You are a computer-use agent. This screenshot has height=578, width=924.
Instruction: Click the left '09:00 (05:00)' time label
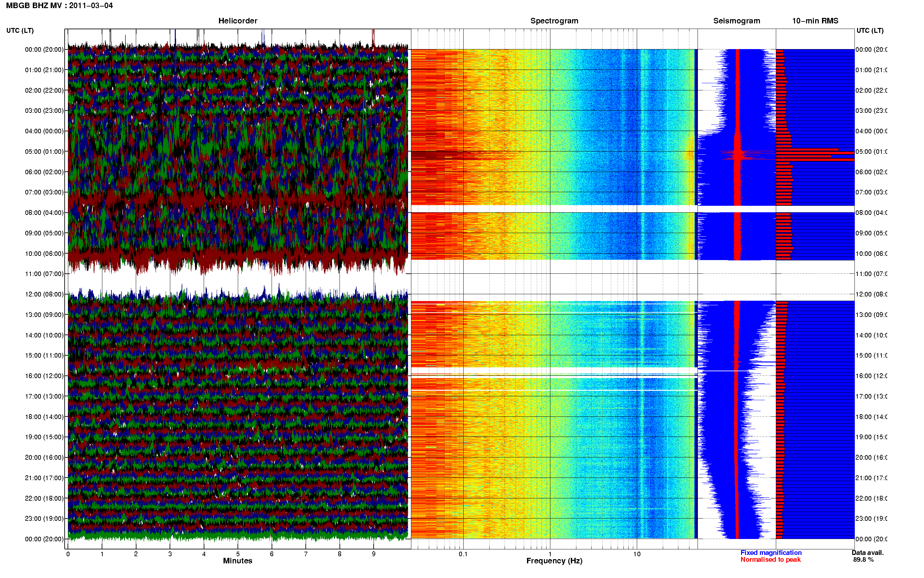coord(44,233)
